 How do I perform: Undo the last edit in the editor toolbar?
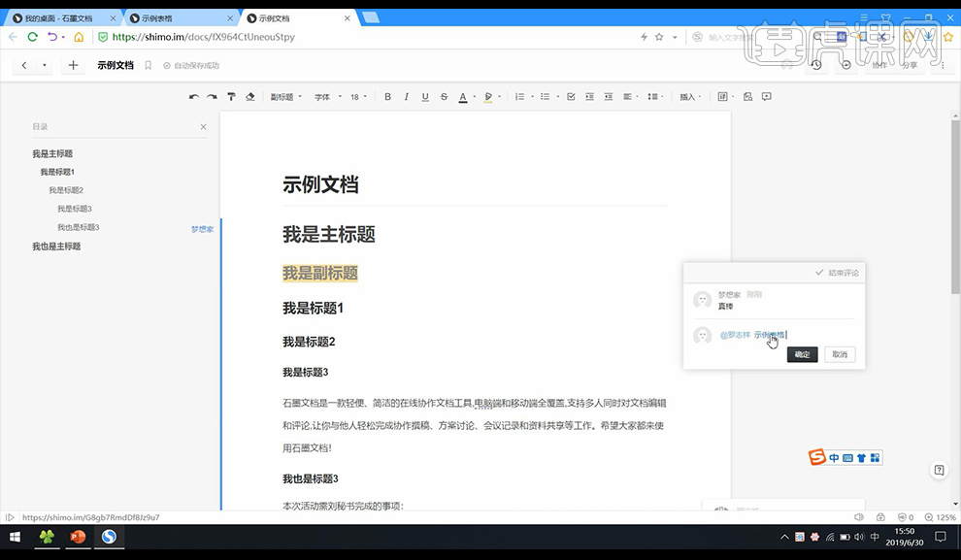(x=194, y=97)
